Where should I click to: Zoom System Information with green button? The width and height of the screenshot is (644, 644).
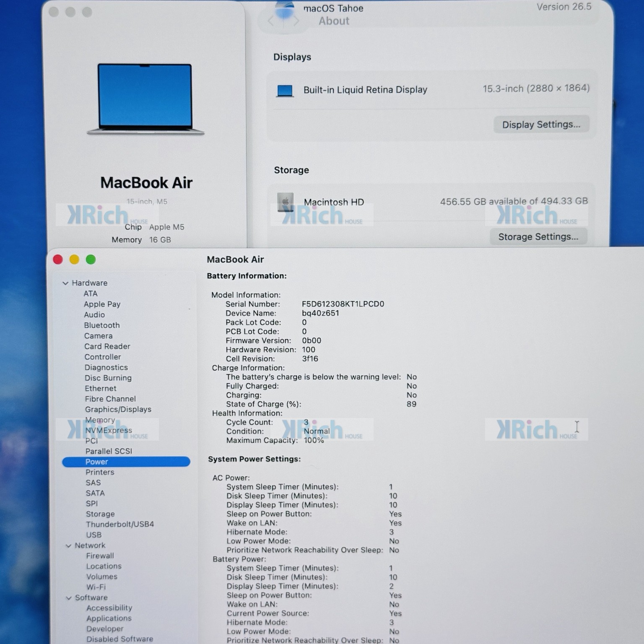[91, 260]
